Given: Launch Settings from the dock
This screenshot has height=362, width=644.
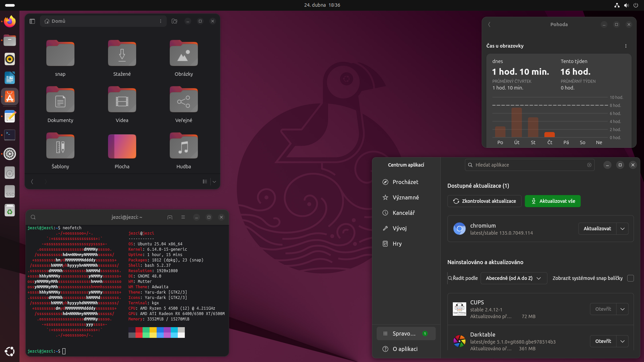Looking at the screenshot, I should tap(10, 154).
